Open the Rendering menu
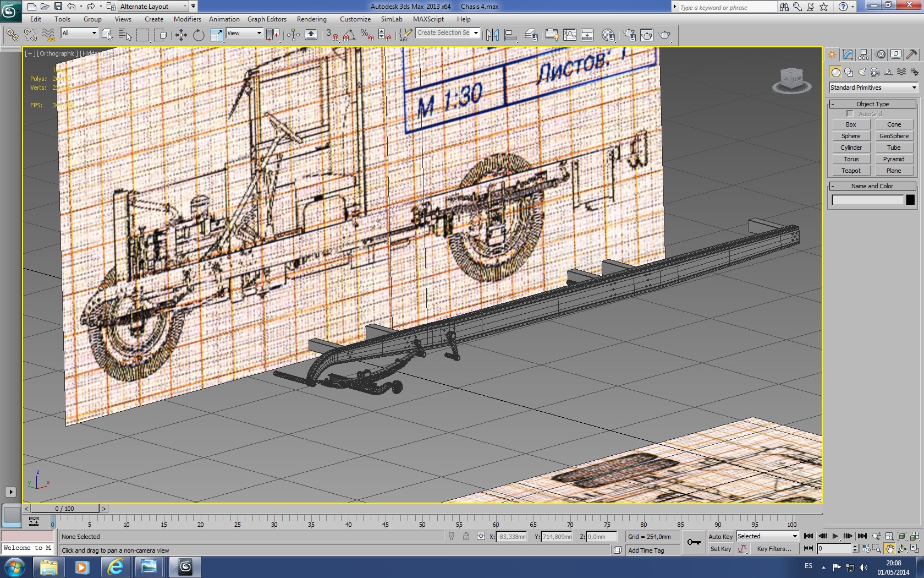Image resolution: width=924 pixels, height=578 pixels. pyautogui.click(x=311, y=19)
